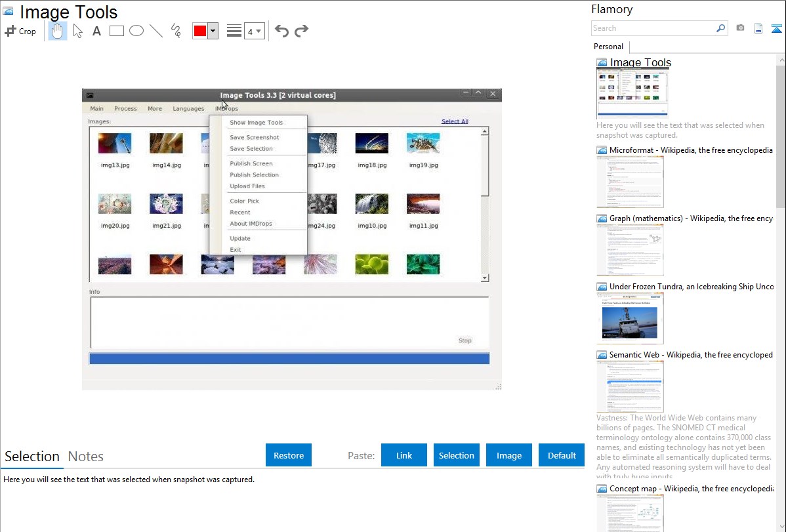Image resolution: width=786 pixels, height=532 pixels.
Task: Open the Process menu in Image Tools window
Action: (125, 109)
